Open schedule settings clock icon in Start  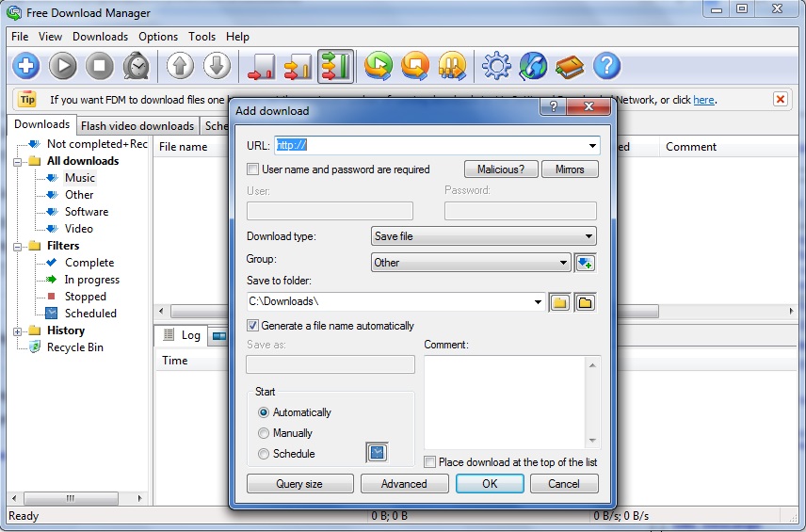[378, 452]
